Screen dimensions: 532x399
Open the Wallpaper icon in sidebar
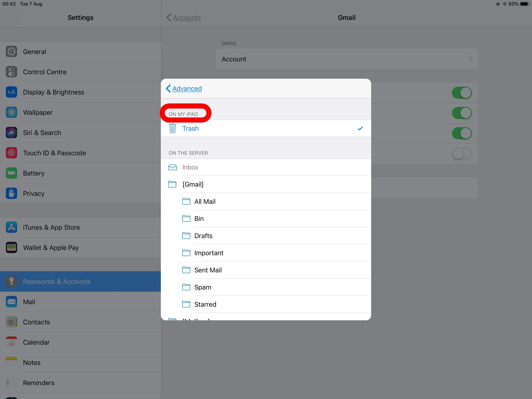click(11, 112)
